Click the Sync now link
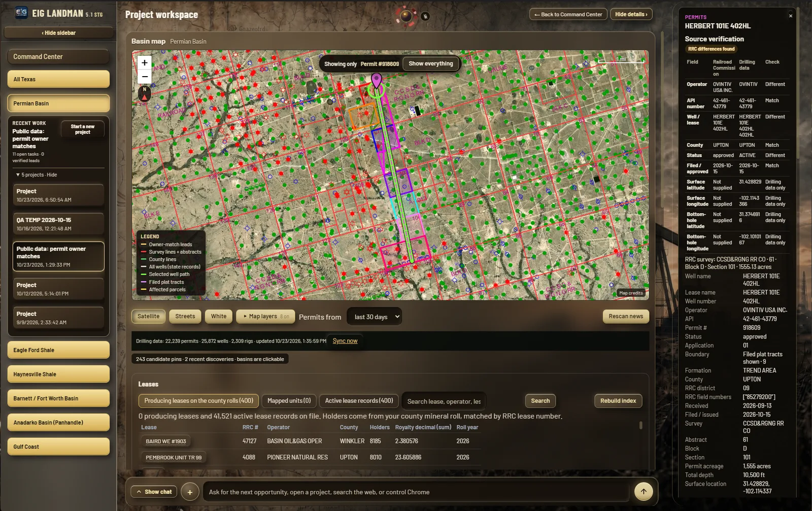The image size is (812, 511). 345,341
